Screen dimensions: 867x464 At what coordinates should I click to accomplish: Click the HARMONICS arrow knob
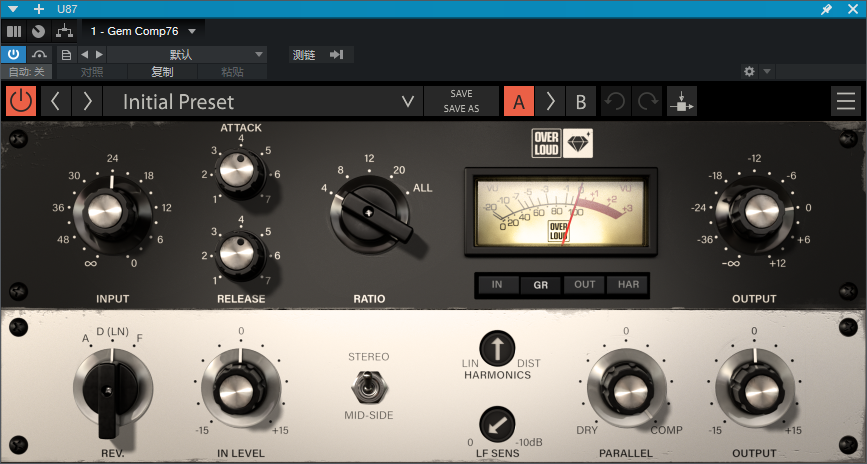(x=497, y=349)
